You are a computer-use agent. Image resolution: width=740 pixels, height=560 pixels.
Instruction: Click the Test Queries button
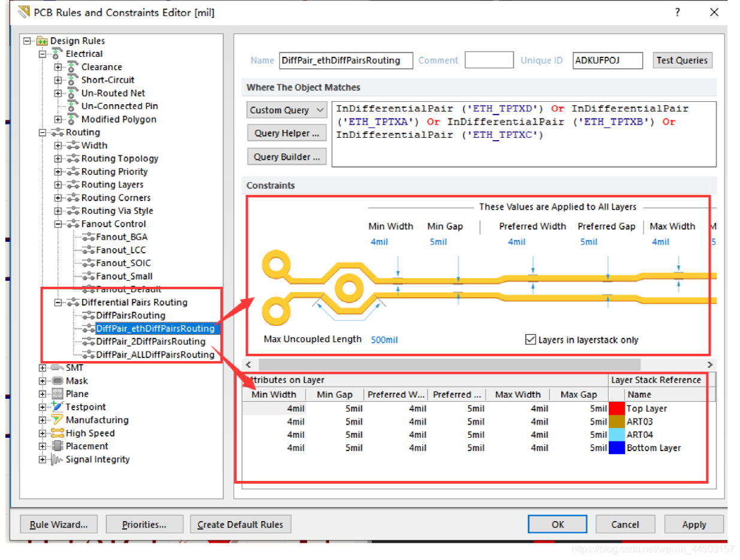pyautogui.click(x=682, y=60)
